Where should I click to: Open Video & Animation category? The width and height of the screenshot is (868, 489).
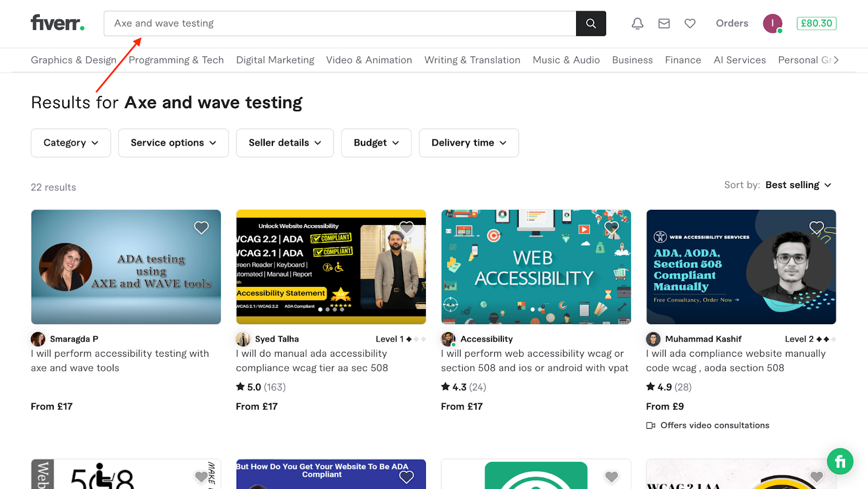pyautogui.click(x=369, y=60)
